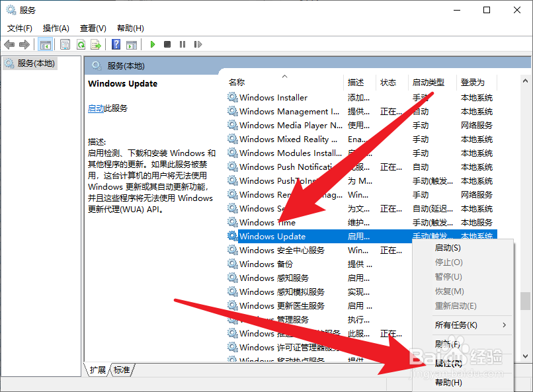Open the 查看(V) menu

tap(93, 28)
